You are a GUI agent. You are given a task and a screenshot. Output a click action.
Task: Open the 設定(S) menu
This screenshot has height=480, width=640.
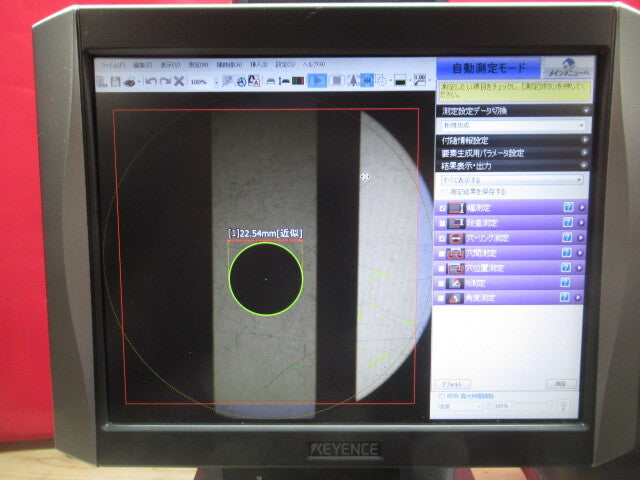[x=284, y=64]
